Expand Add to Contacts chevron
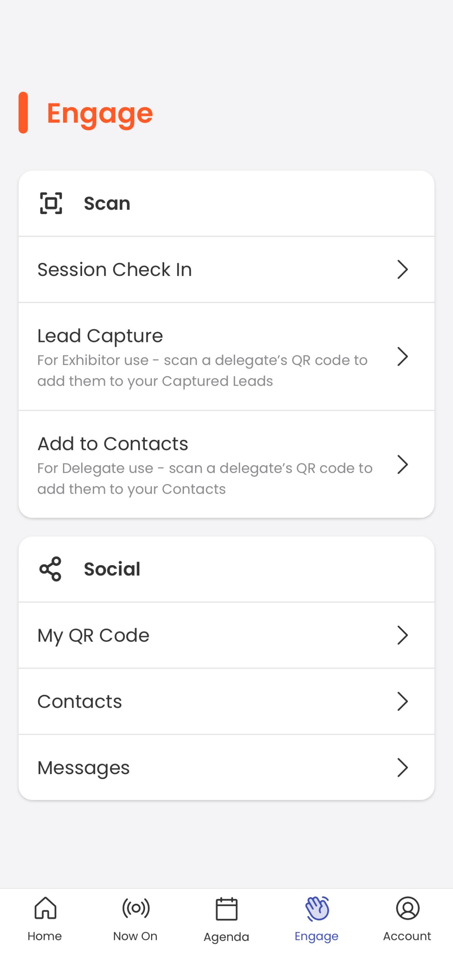Screen dimensions: 453x980 pos(402,464)
